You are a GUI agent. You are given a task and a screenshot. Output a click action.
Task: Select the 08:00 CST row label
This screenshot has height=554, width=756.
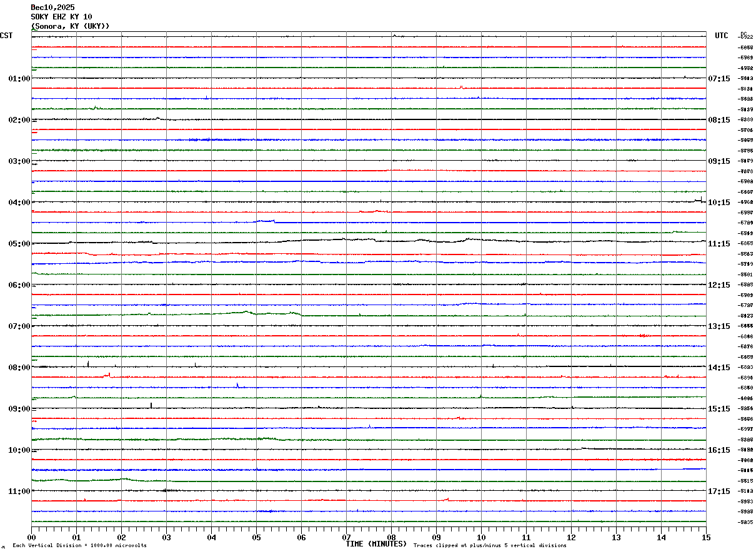(19, 368)
